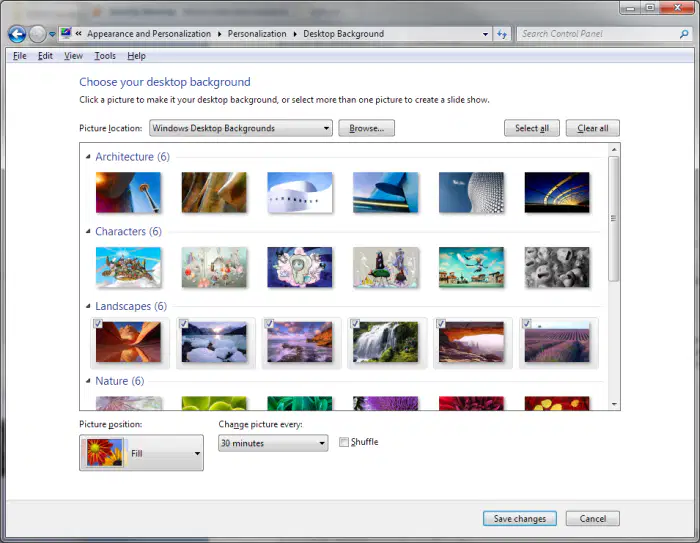Image resolution: width=700 pixels, height=543 pixels.
Task: Click the wallpaper list scrollbar thumb
Action: [x=614, y=218]
